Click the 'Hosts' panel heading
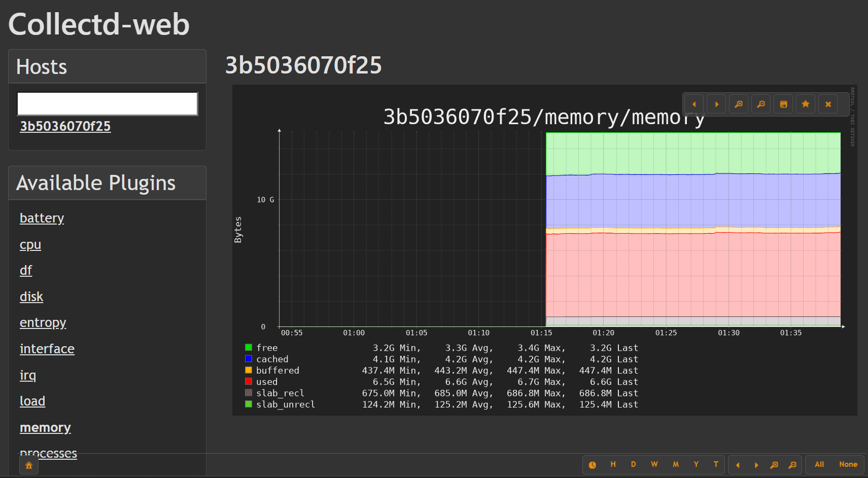This screenshot has height=478, width=868. [x=42, y=67]
